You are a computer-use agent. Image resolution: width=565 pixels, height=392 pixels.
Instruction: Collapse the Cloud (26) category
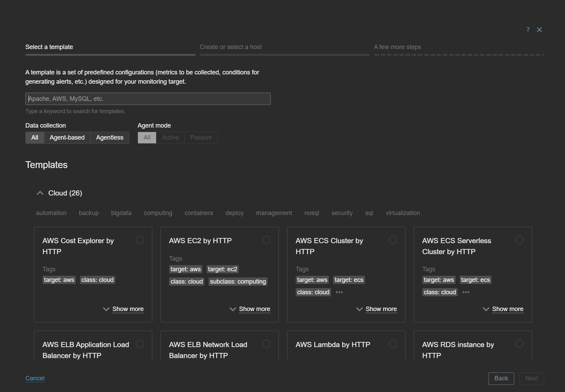click(40, 193)
